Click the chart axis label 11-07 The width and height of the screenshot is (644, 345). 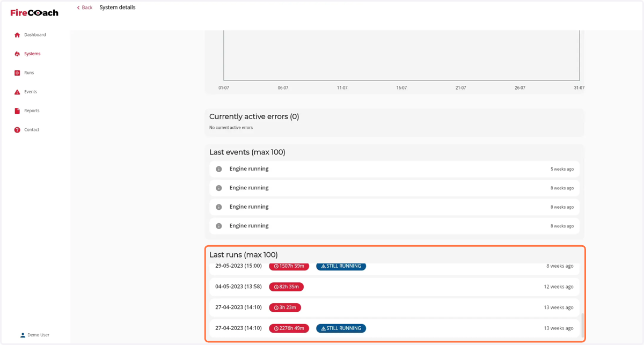pyautogui.click(x=342, y=88)
